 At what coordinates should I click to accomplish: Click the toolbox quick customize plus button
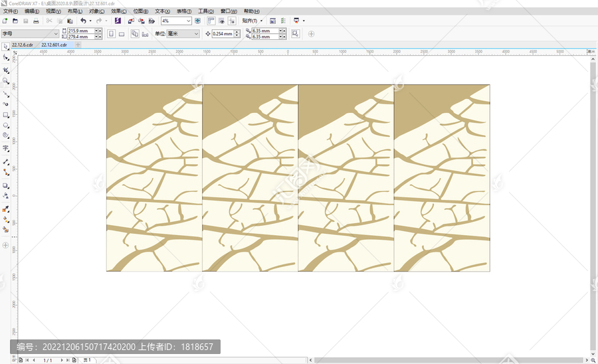pyautogui.click(x=5, y=245)
